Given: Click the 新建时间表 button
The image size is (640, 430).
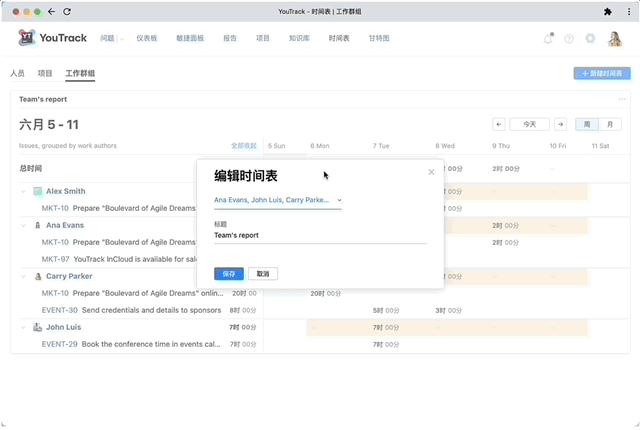Looking at the screenshot, I should pyautogui.click(x=602, y=73).
